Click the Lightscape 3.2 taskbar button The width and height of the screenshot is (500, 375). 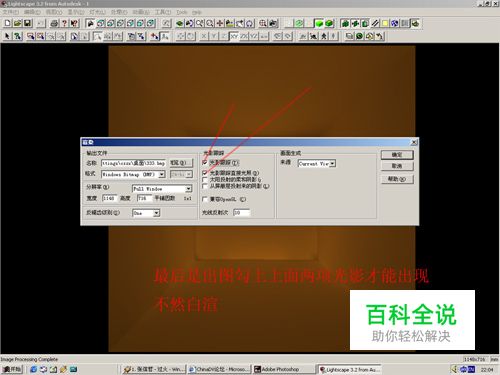349,369
